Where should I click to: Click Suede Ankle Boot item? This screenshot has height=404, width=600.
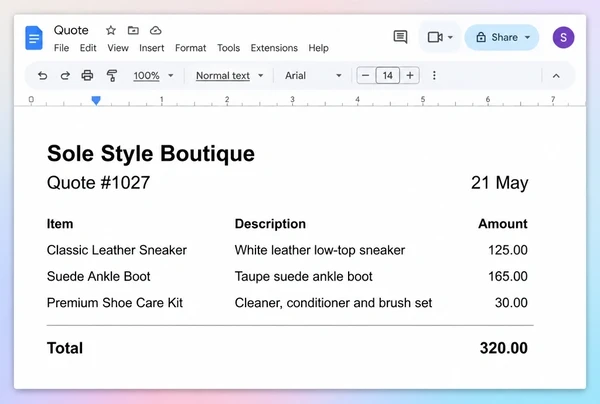[x=99, y=276]
